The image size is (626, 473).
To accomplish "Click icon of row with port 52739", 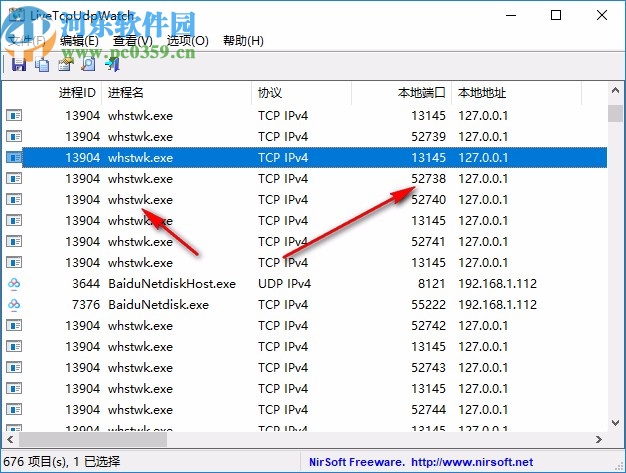I will coord(14,137).
